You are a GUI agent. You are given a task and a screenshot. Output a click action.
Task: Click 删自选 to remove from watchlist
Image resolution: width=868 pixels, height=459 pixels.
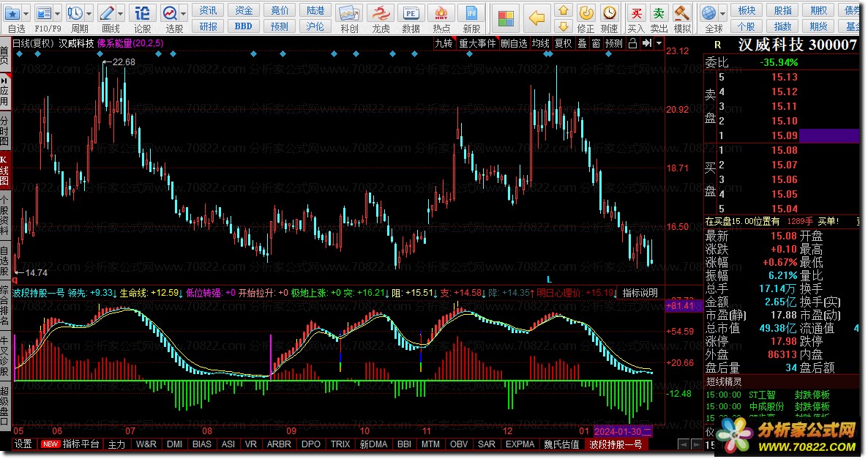tap(514, 43)
